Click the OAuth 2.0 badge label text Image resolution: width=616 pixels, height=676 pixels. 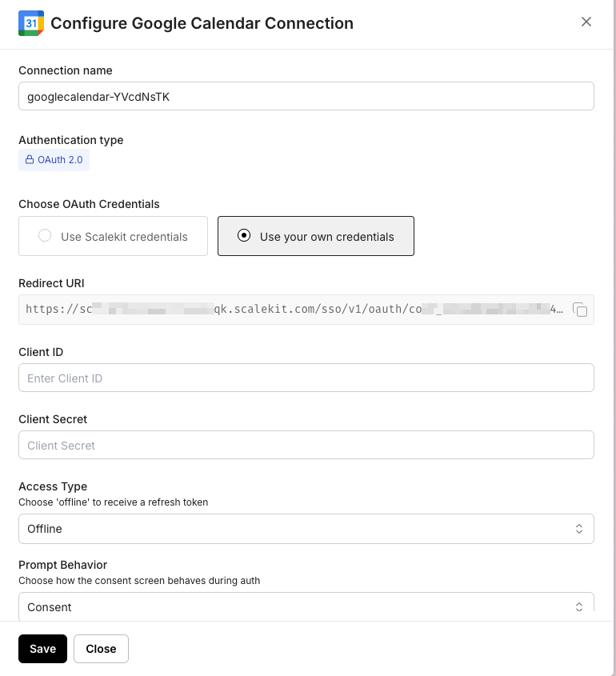[x=60, y=160]
